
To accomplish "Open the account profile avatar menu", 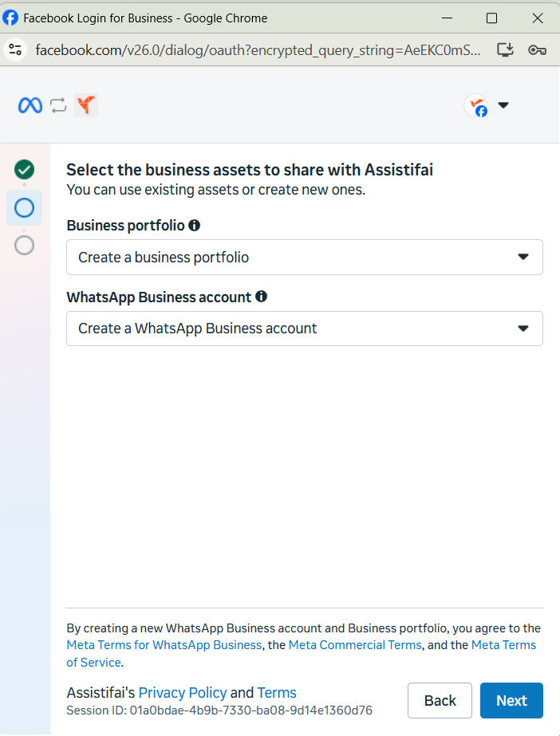I will [x=476, y=105].
